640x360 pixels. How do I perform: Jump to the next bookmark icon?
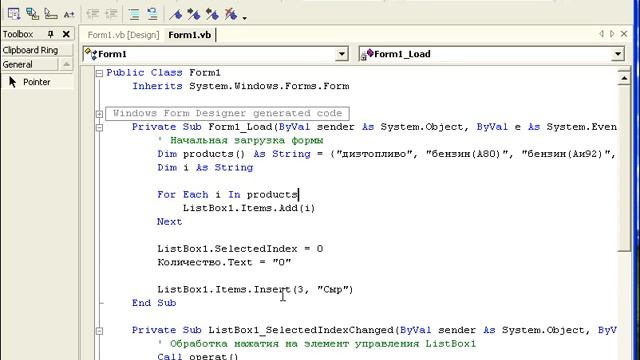194,14
